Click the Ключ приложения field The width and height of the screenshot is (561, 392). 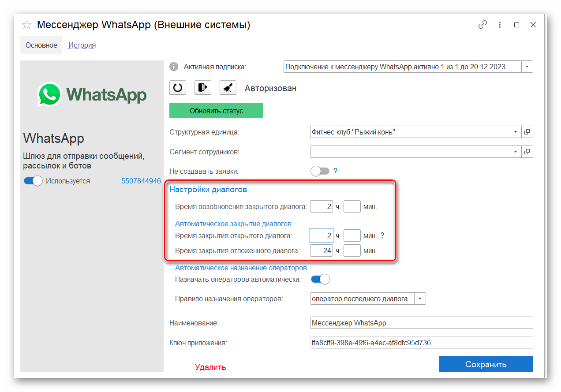coord(422,343)
